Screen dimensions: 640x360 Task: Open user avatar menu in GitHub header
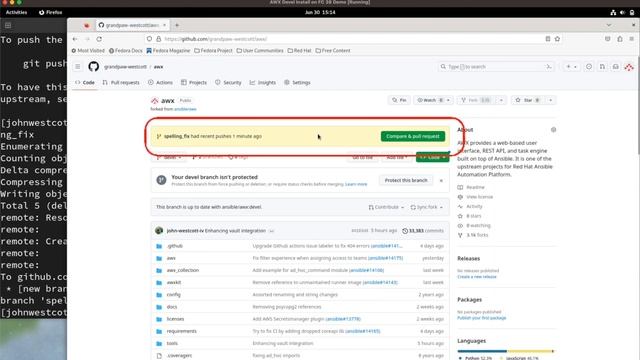pos(629,67)
